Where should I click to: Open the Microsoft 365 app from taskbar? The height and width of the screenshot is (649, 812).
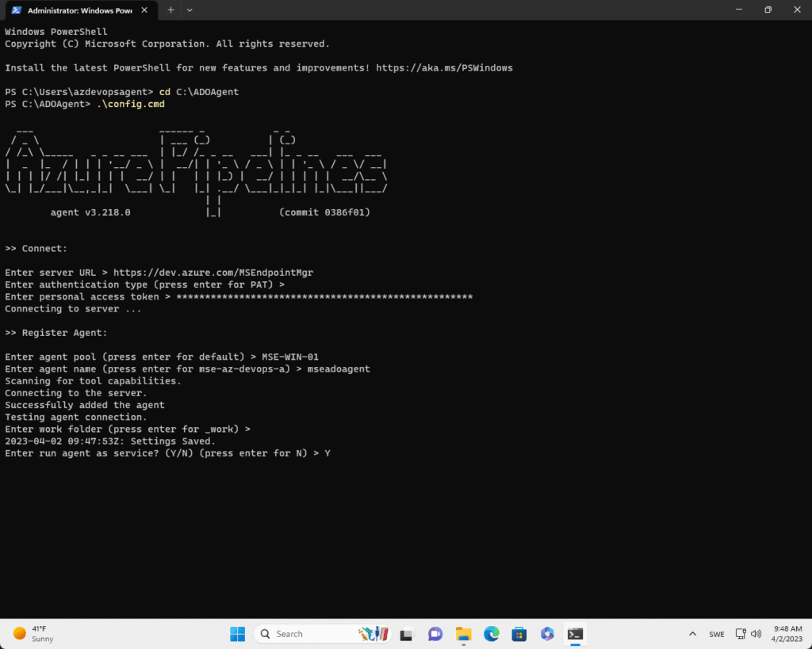click(547, 634)
